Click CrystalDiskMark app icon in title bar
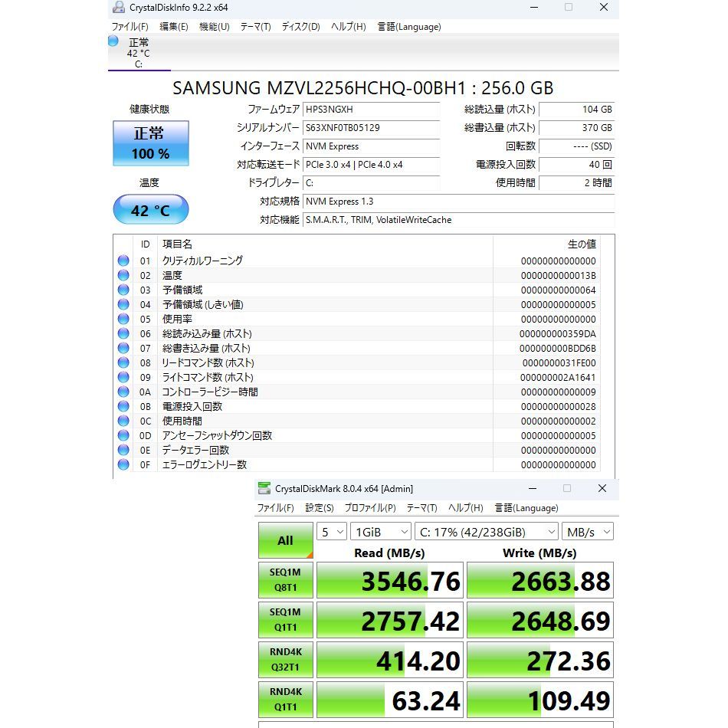The width and height of the screenshot is (728, 728). click(x=264, y=488)
